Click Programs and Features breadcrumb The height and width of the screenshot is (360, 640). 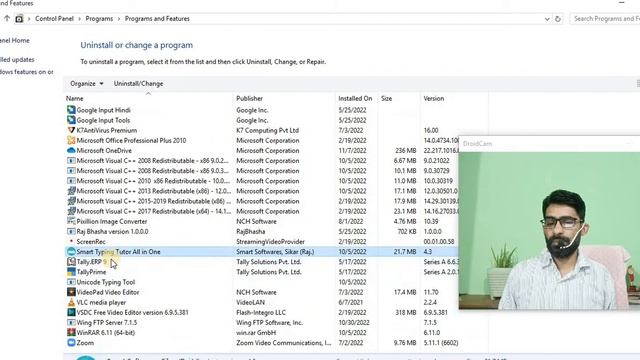157,19
